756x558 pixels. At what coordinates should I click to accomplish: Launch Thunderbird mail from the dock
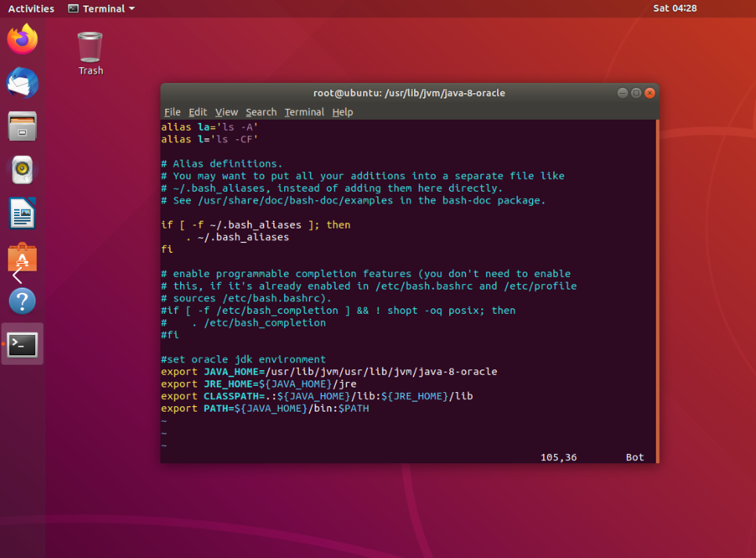click(23, 82)
